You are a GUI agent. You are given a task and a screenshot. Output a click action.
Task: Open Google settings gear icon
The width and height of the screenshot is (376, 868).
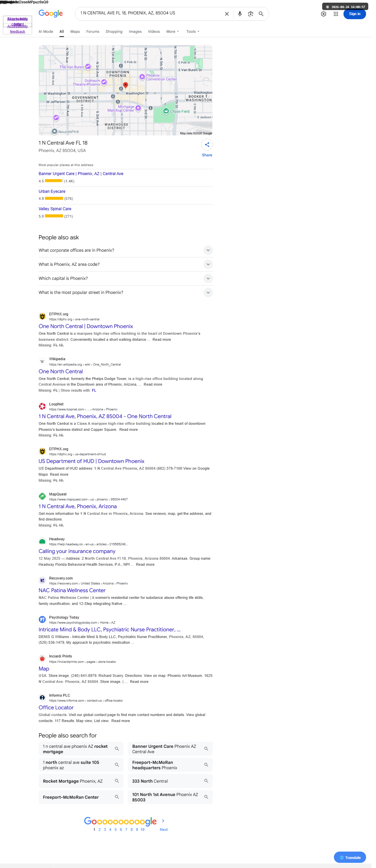tap(327, 14)
